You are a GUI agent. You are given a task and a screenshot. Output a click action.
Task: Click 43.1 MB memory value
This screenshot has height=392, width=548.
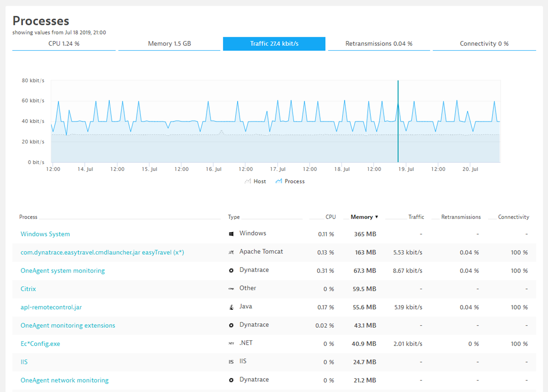[x=365, y=326]
